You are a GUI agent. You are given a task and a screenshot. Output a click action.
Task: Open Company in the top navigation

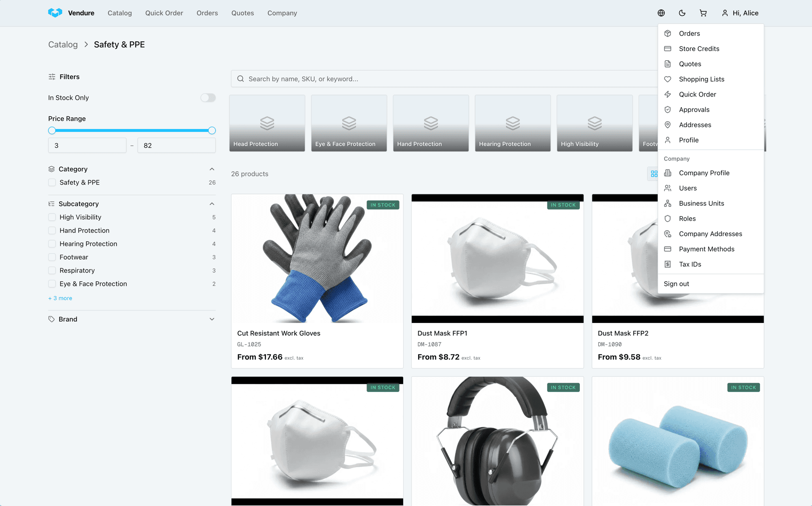coord(282,13)
